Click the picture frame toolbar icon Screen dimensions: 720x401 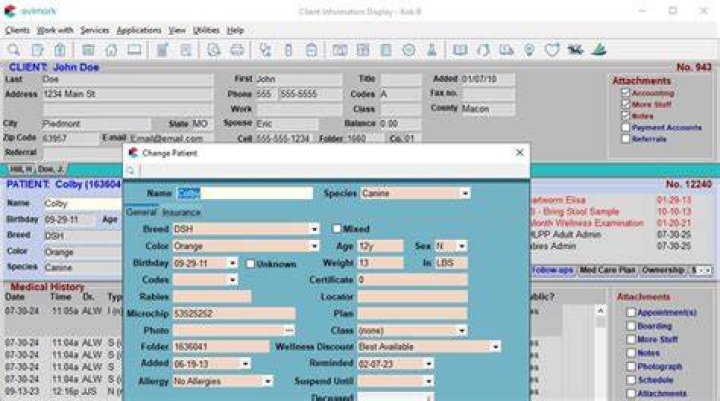point(340,50)
